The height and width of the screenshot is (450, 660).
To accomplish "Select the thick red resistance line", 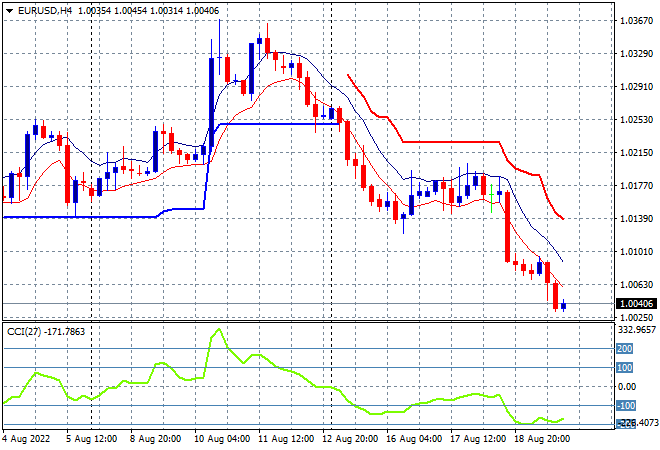I will pyautogui.click(x=450, y=142).
